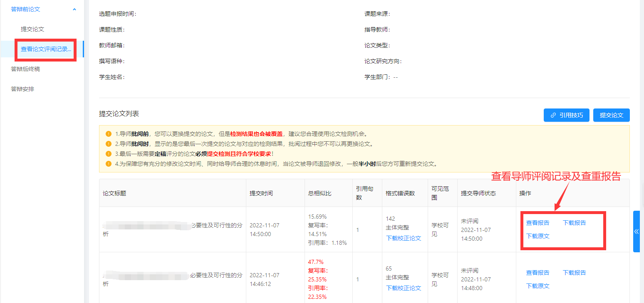Viewport: 644px width, 303px height.
Task: Click 下载报告 for the 14:46:12 submission
Action: [574, 273]
